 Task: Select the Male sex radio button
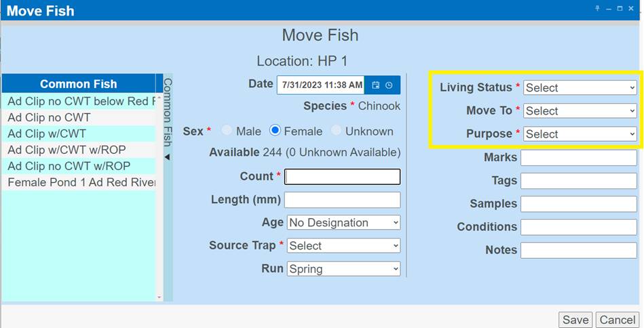(227, 131)
